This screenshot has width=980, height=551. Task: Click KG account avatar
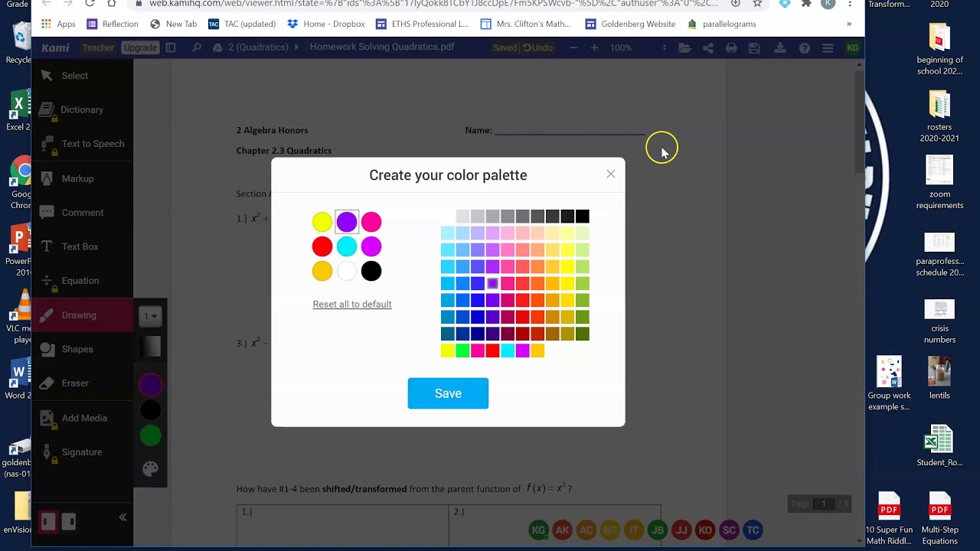(852, 47)
